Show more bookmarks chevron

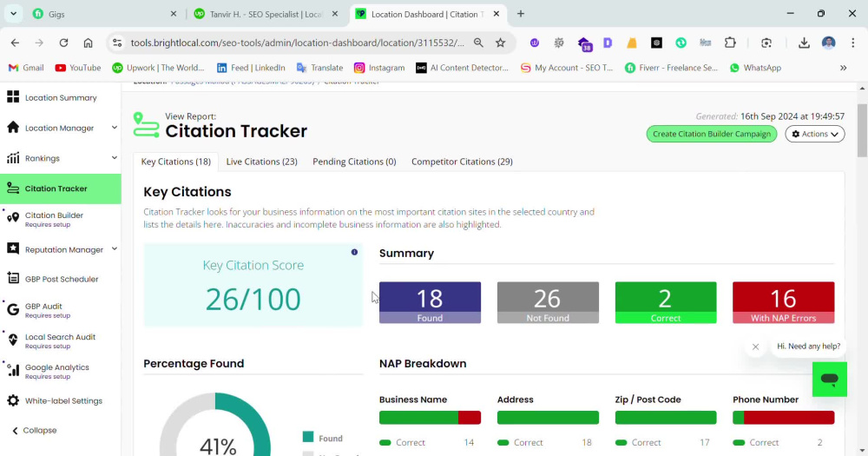[x=843, y=68]
